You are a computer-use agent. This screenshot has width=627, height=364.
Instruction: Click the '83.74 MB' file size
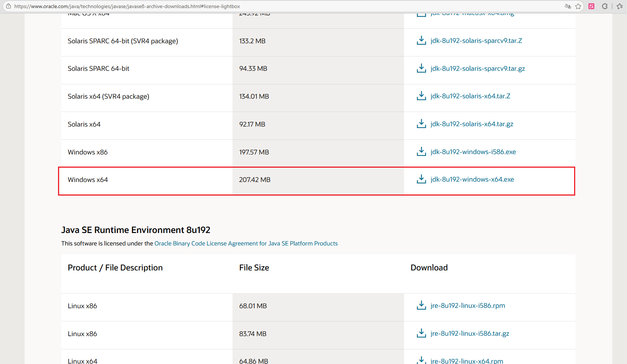click(253, 334)
